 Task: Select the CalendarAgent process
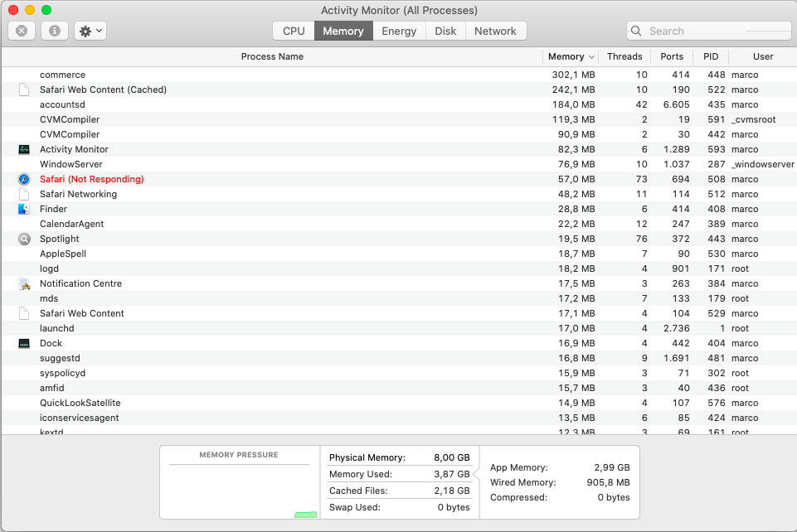click(398, 224)
